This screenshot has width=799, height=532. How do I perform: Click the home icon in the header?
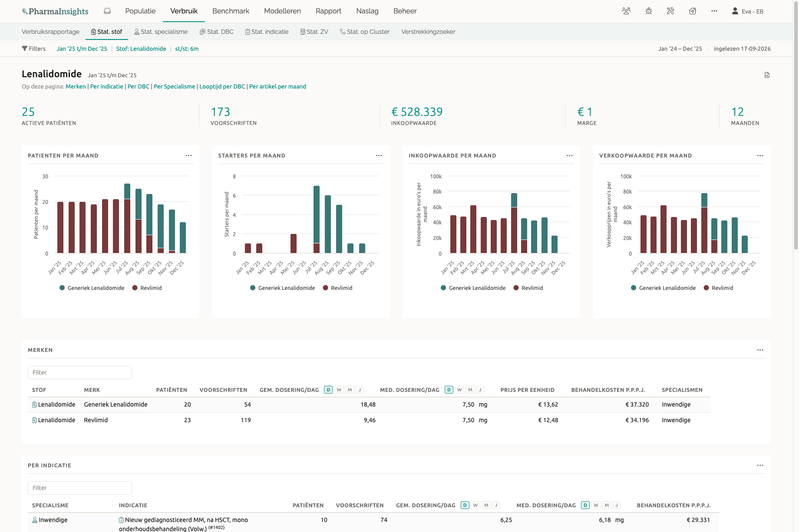693,11
